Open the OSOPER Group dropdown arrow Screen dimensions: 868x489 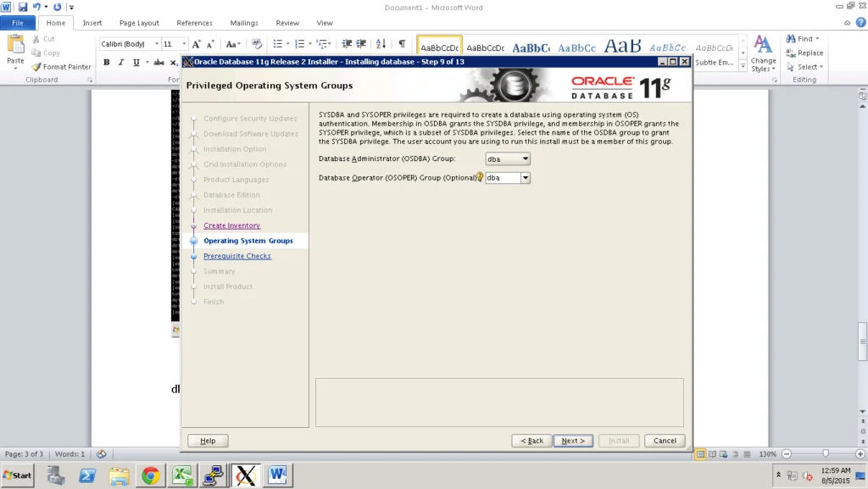tap(526, 178)
